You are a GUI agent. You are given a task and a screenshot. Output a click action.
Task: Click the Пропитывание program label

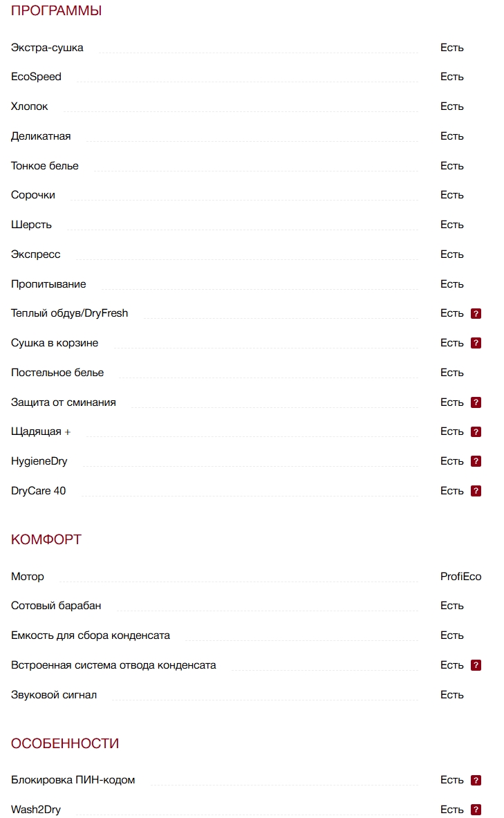coord(48,284)
